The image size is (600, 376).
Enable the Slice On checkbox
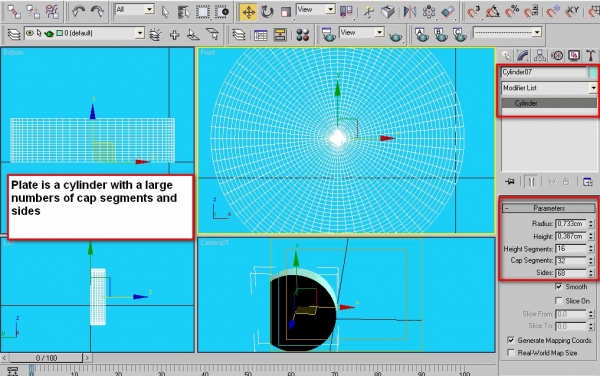[x=558, y=301]
